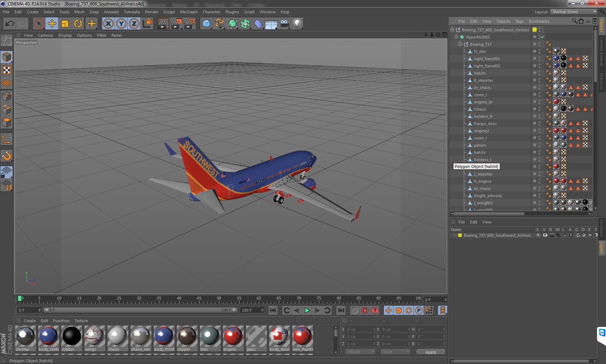Open the spline tools icon

point(219,24)
